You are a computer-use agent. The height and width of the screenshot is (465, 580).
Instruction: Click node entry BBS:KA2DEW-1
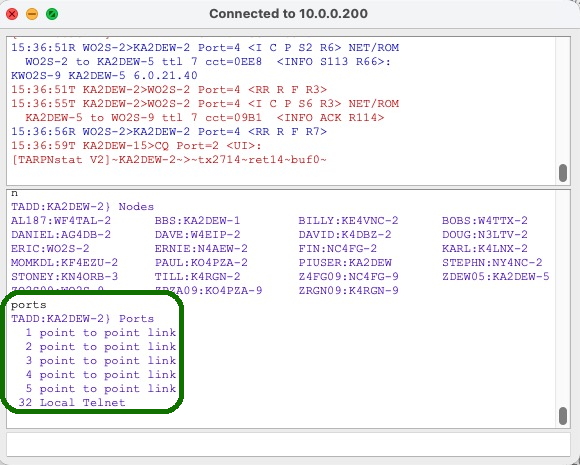click(198, 220)
